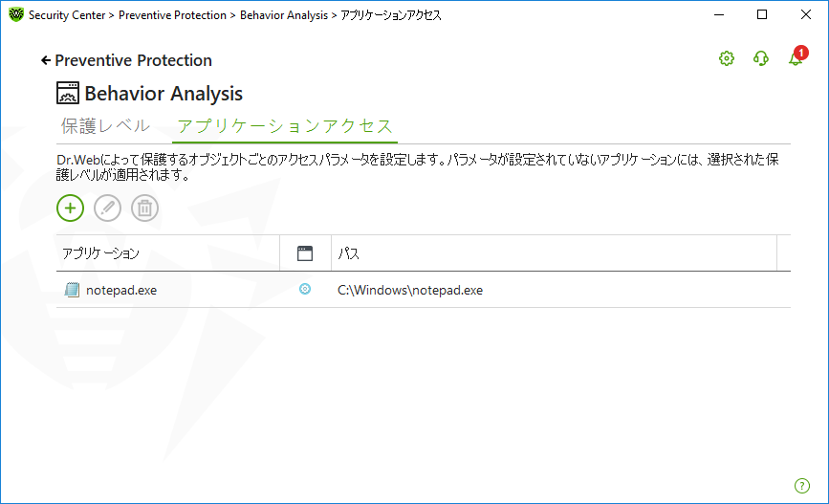Open support via the headset icon
The image size is (829, 504).
[761, 58]
